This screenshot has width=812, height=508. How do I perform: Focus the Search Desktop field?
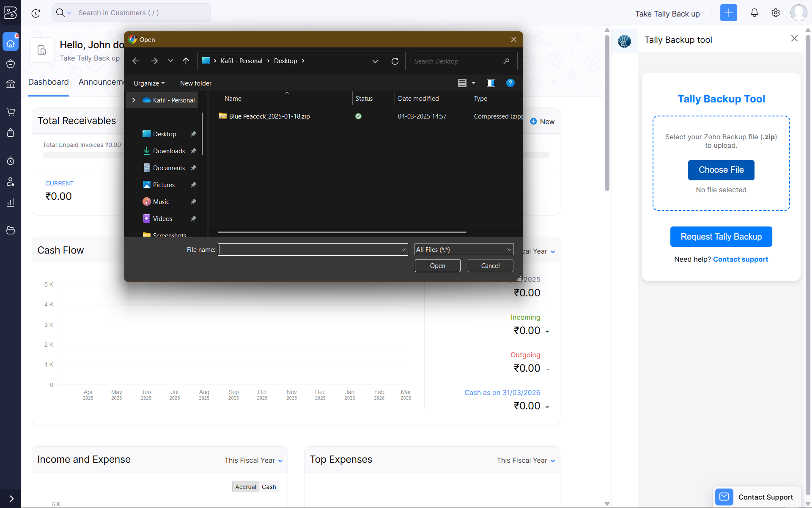pyautogui.click(x=464, y=61)
